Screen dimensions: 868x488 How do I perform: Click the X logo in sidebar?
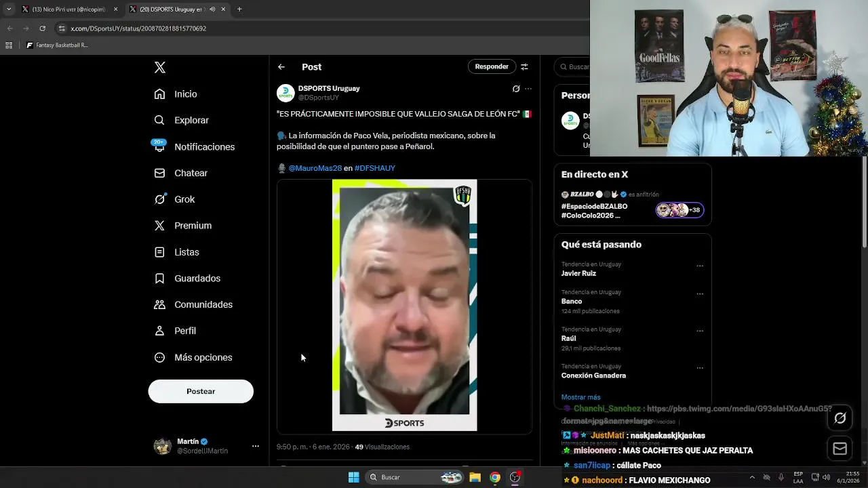tap(160, 67)
